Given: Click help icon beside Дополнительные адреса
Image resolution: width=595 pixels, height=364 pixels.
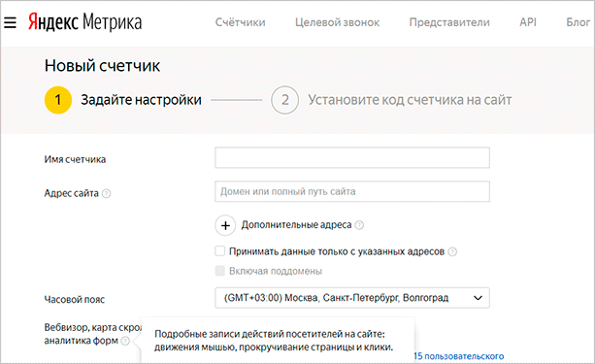Looking at the screenshot, I should [x=359, y=225].
